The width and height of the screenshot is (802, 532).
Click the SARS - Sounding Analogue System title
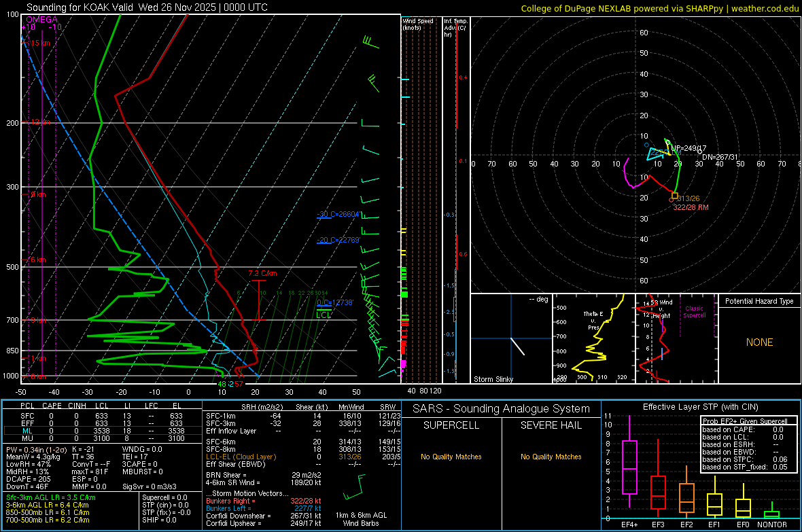click(x=501, y=409)
